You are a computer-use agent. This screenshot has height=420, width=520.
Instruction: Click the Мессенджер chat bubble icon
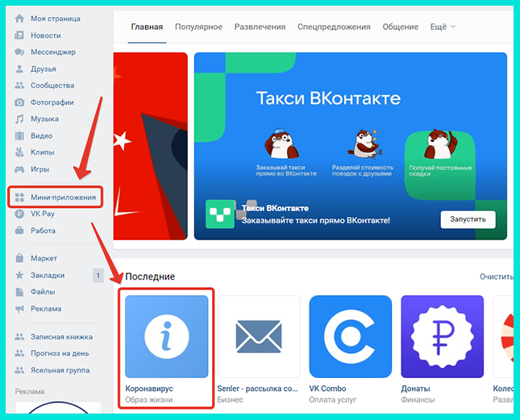point(19,52)
